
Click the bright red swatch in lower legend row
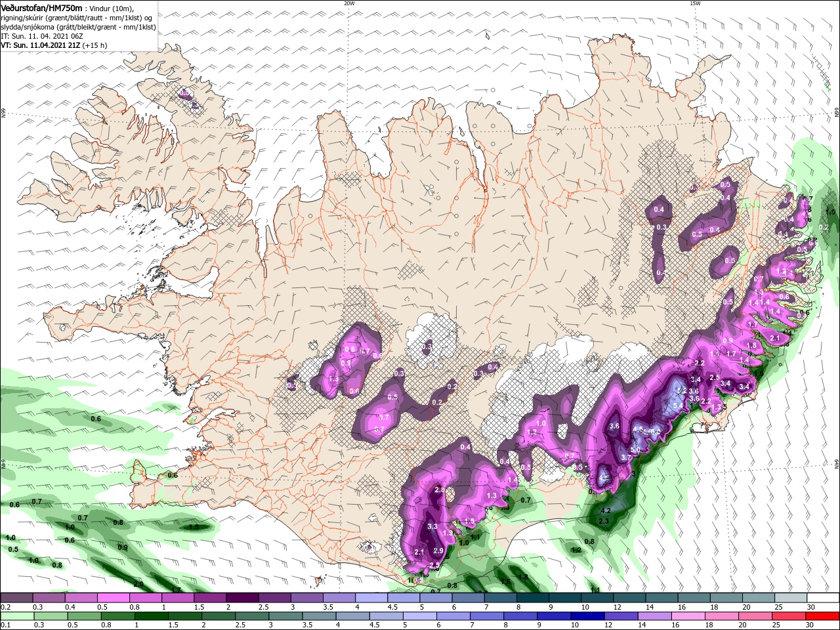click(823, 616)
